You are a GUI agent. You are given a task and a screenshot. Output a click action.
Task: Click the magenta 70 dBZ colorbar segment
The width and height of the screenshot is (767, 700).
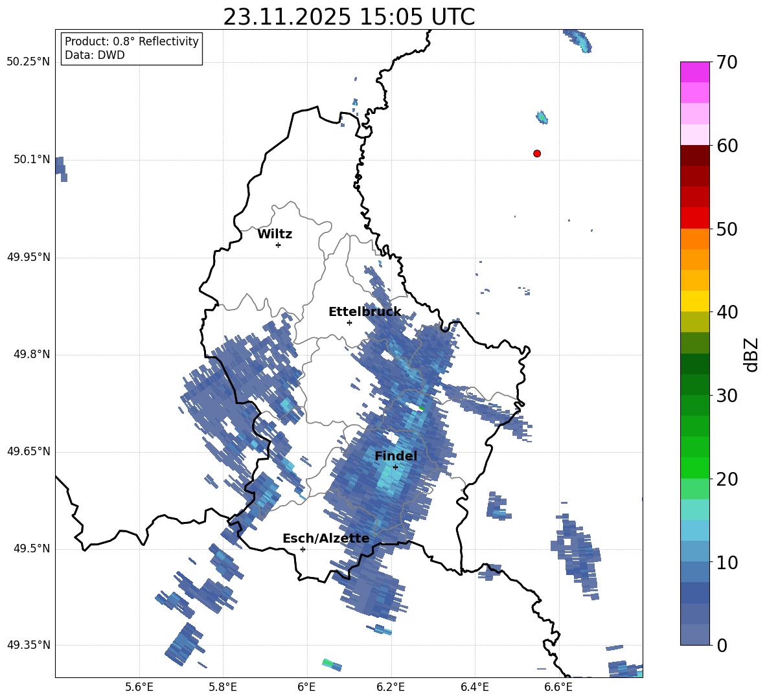click(694, 72)
